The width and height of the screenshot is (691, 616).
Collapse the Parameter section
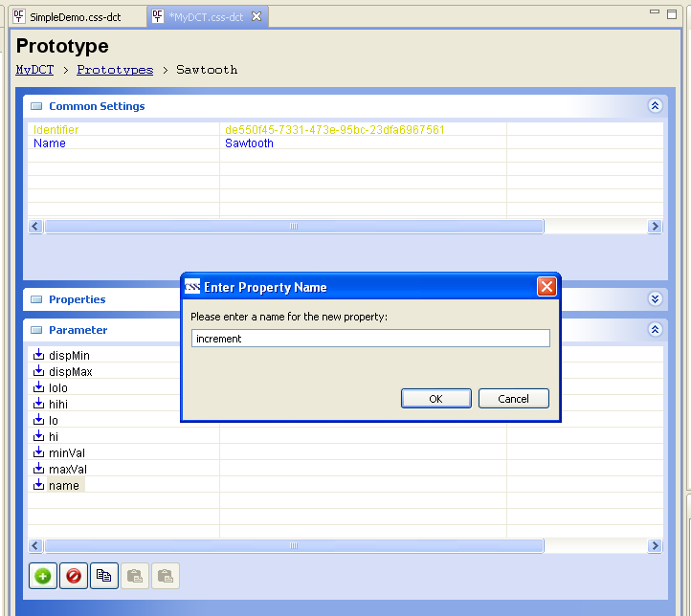pyautogui.click(x=655, y=330)
